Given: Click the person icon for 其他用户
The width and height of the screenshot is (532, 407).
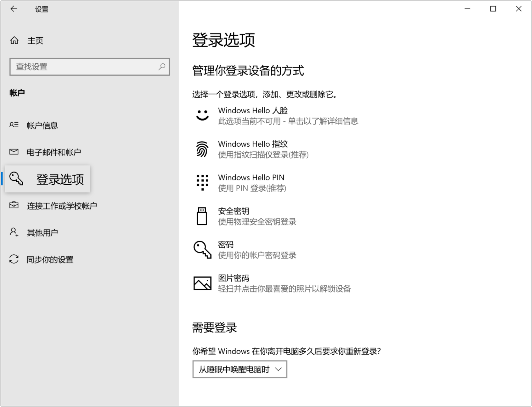Looking at the screenshot, I should 14,232.
